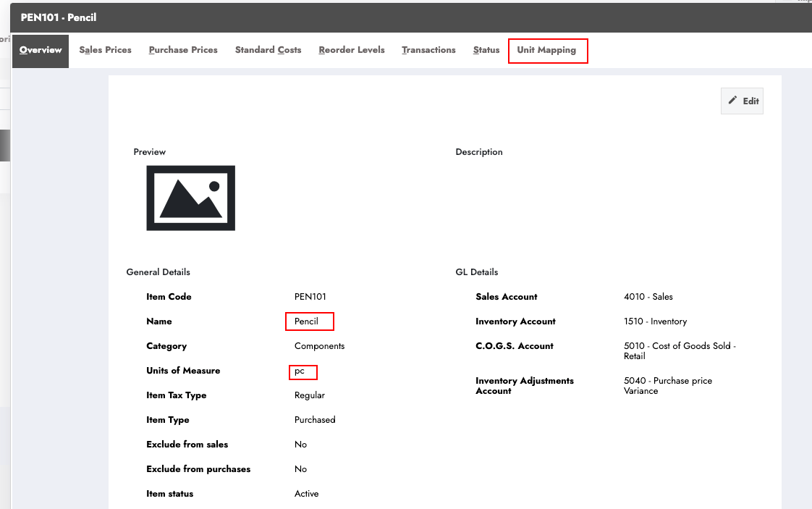Select the Reorder Levels tab
The width and height of the screenshot is (812, 509).
coord(352,50)
